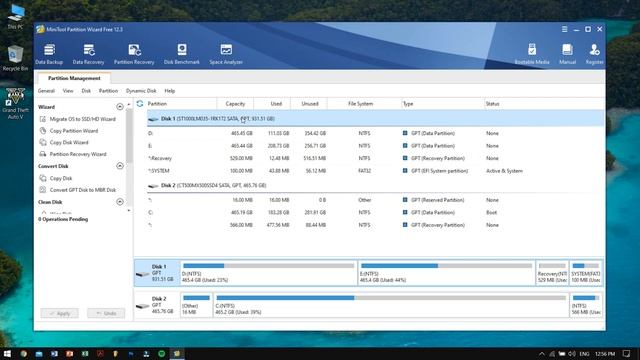Open the Windows Start menu
The width and height of the screenshot is (640, 360).
pyautogui.click(x=7, y=353)
